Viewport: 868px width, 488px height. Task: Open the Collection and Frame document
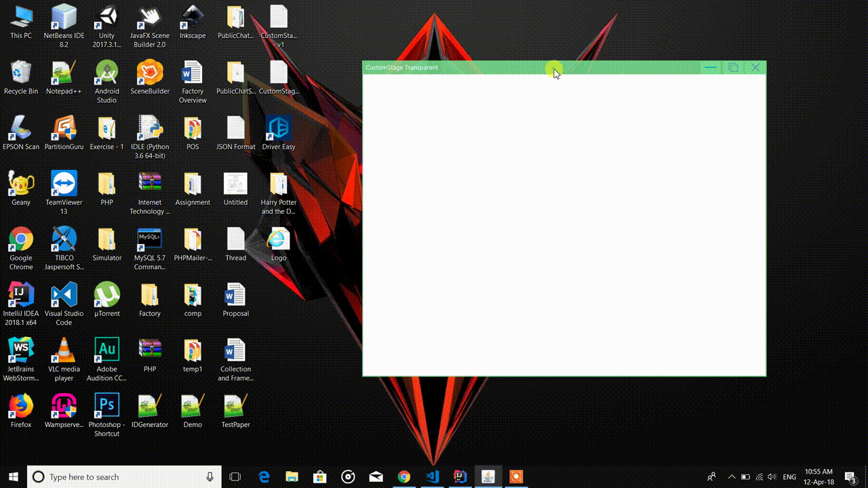pyautogui.click(x=235, y=359)
